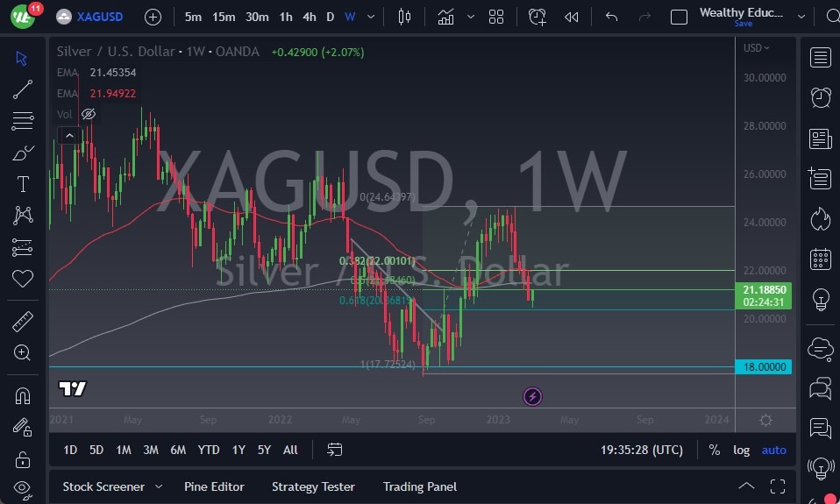Open the forecasting and measurement tools
The height and width of the screenshot is (504, 840).
click(23, 247)
